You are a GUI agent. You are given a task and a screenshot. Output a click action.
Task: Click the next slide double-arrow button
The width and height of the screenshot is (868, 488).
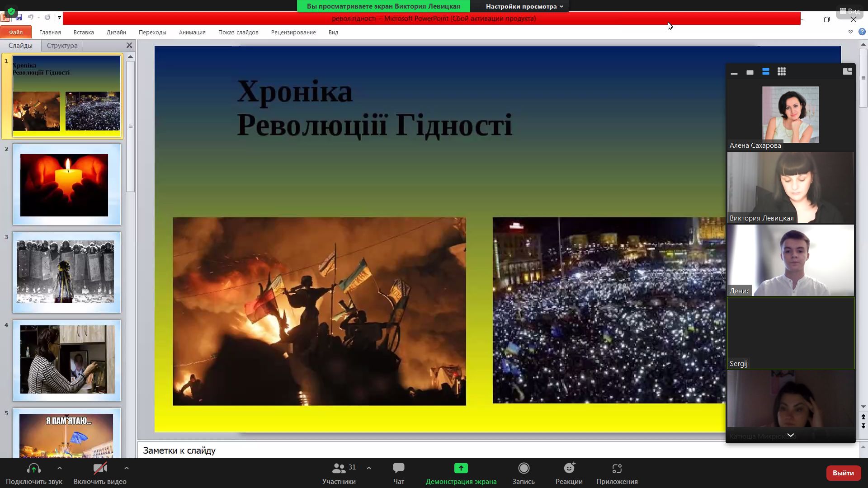click(863, 426)
